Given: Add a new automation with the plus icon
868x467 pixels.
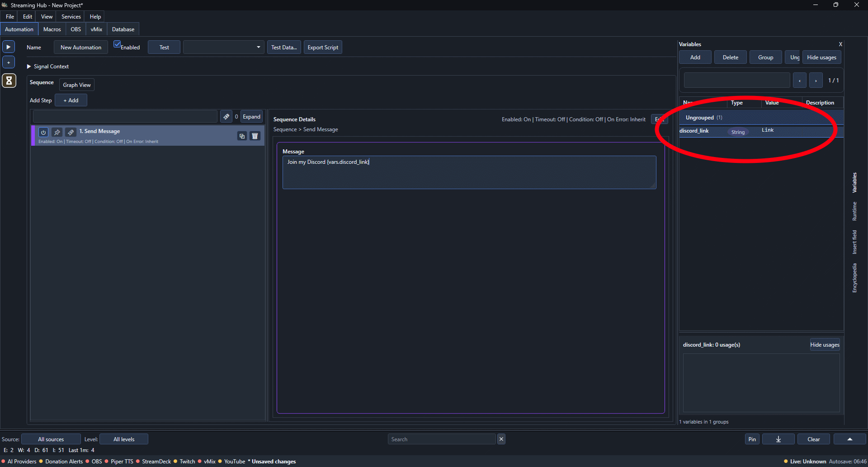Looking at the screenshot, I should (x=9, y=62).
